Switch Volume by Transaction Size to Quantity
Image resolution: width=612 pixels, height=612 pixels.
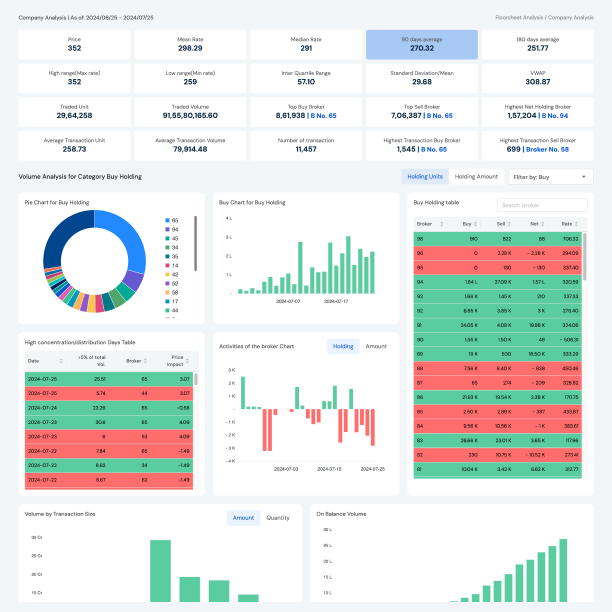[278, 517]
